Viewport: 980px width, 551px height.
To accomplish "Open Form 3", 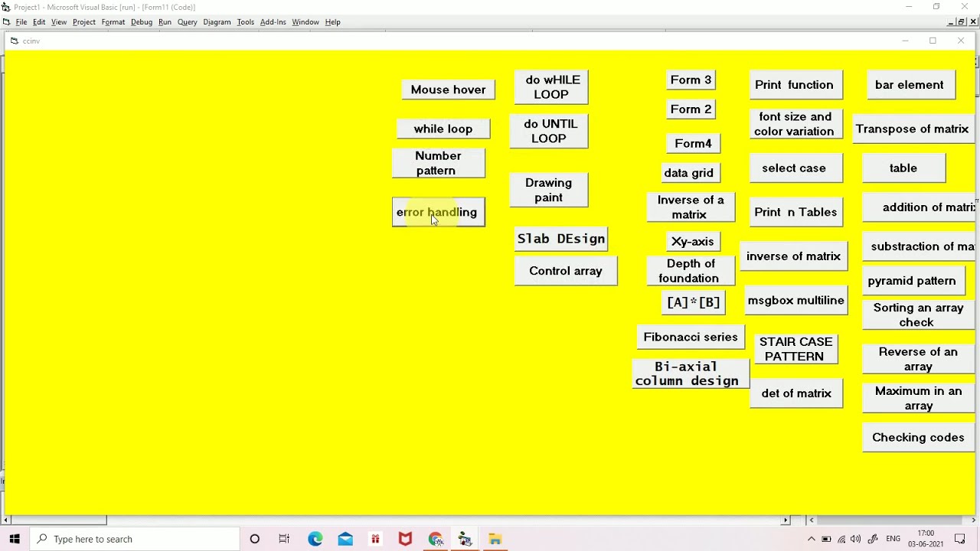I will pos(691,80).
